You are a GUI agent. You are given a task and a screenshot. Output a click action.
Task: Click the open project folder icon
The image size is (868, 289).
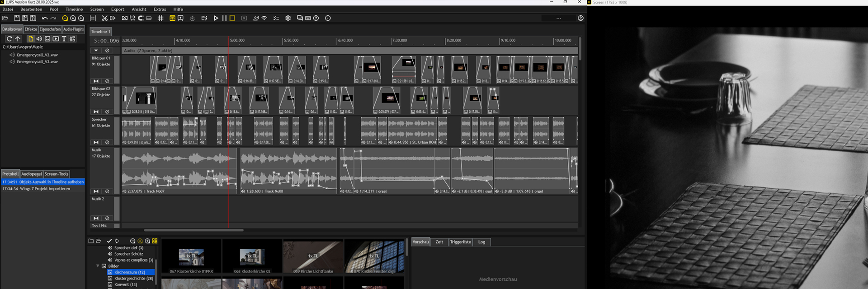(5, 18)
